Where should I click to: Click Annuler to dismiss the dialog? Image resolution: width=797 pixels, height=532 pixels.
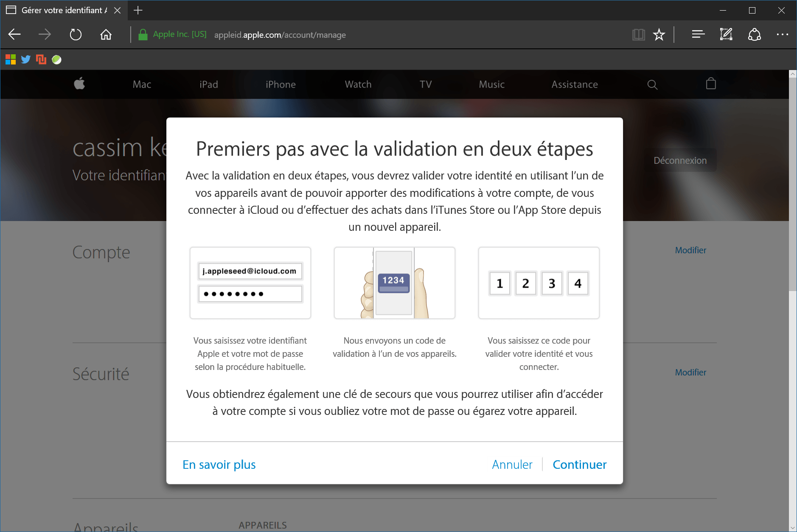[512, 465]
